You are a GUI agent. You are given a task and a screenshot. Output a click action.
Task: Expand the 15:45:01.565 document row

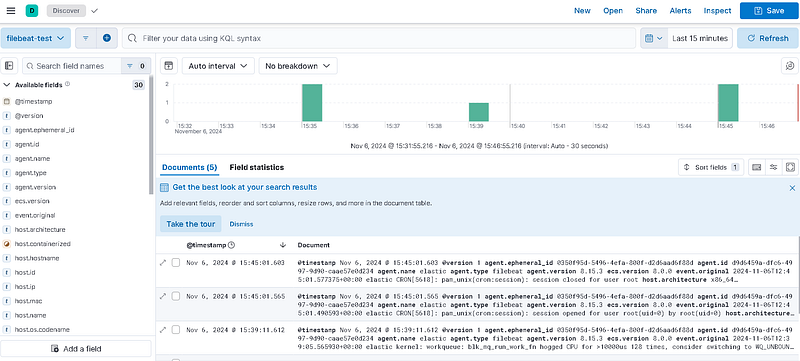[x=163, y=296]
